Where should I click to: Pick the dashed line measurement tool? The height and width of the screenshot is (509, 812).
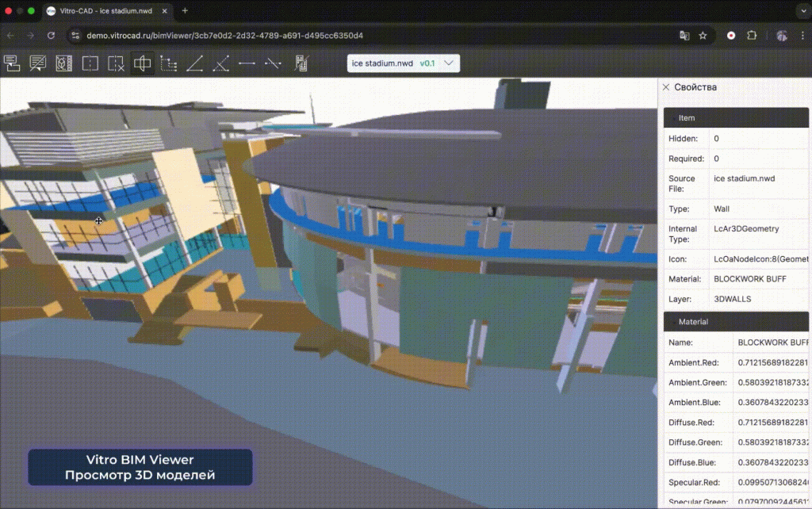tap(274, 63)
